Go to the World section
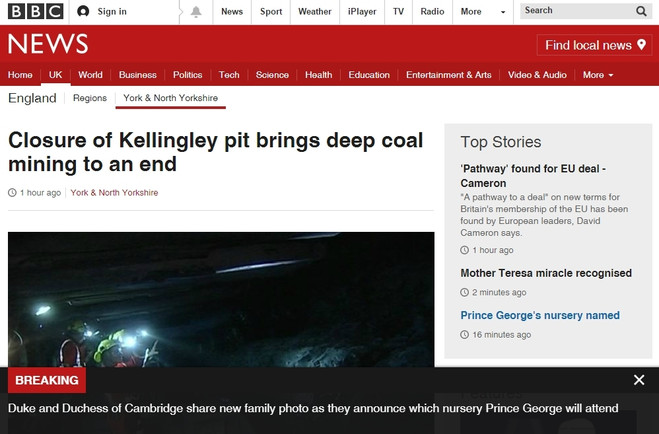This screenshot has width=659, height=434. 90,75
